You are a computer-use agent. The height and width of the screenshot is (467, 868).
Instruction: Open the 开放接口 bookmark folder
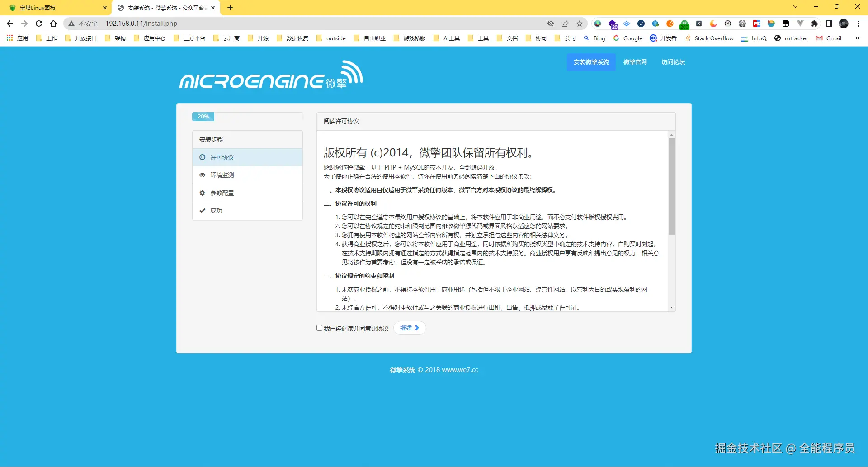tap(81, 38)
